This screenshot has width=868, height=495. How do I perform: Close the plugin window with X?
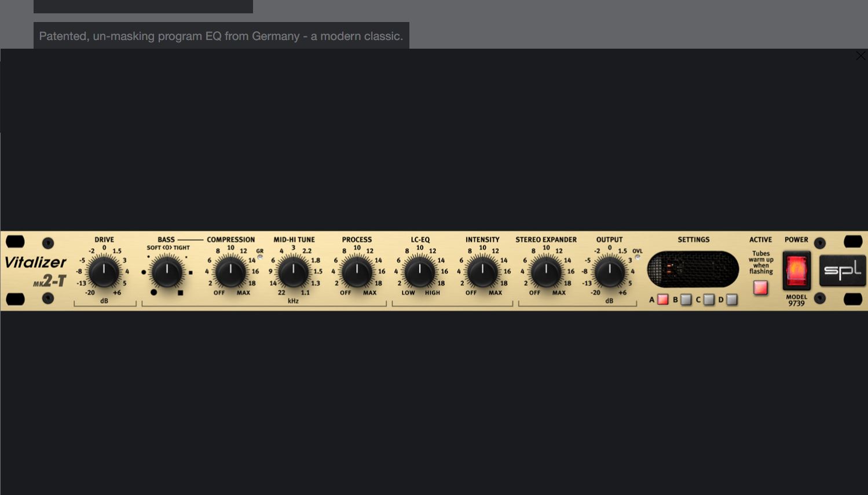pyautogui.click(x=860, y=56)
